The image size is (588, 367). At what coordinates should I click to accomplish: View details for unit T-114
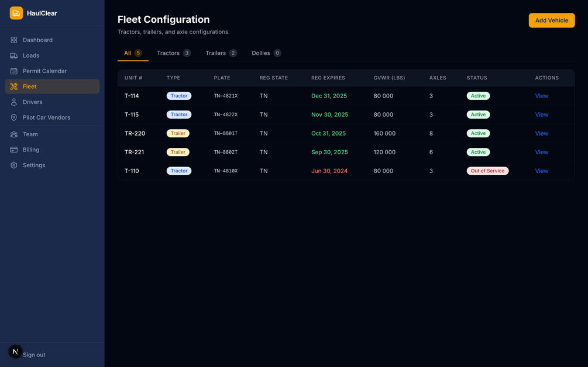pyautogui.click(x=542, y=96)
